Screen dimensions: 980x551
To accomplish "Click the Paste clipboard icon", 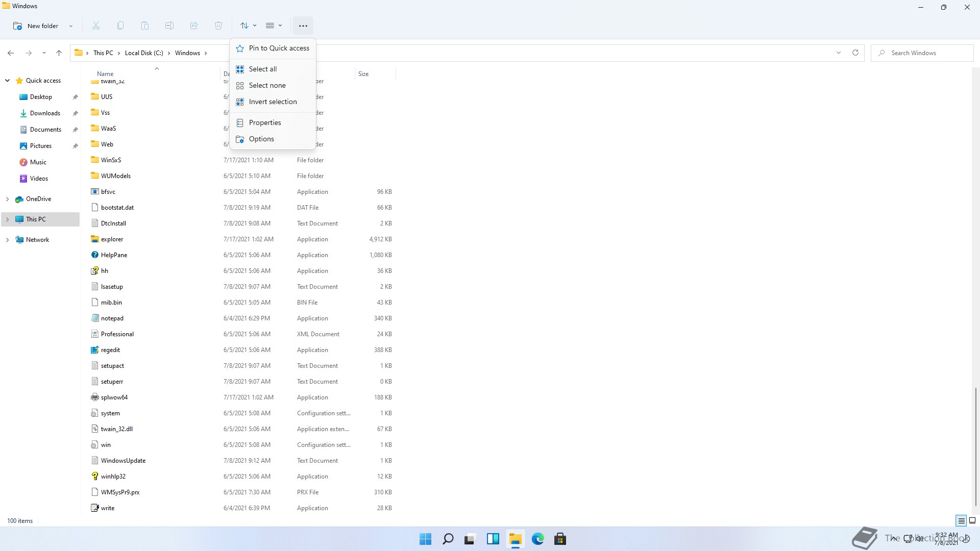I will coord(145,26).
